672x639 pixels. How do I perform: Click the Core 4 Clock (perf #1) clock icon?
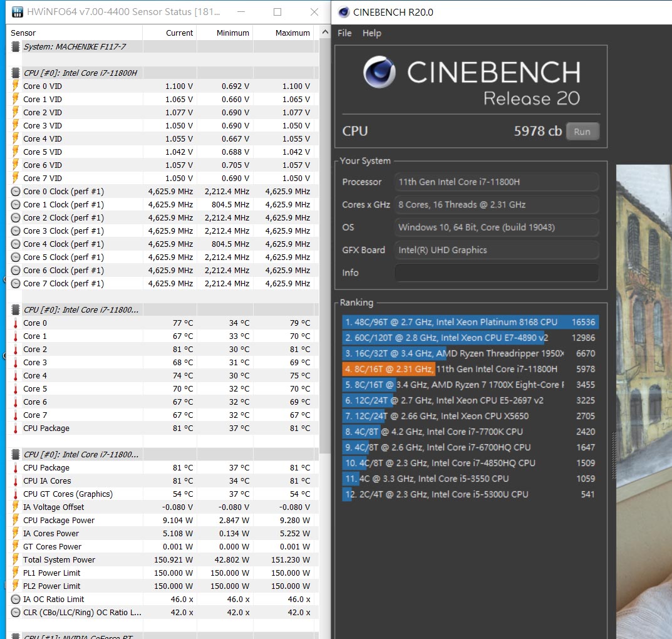pyautogui.click(x=16, y=244)
